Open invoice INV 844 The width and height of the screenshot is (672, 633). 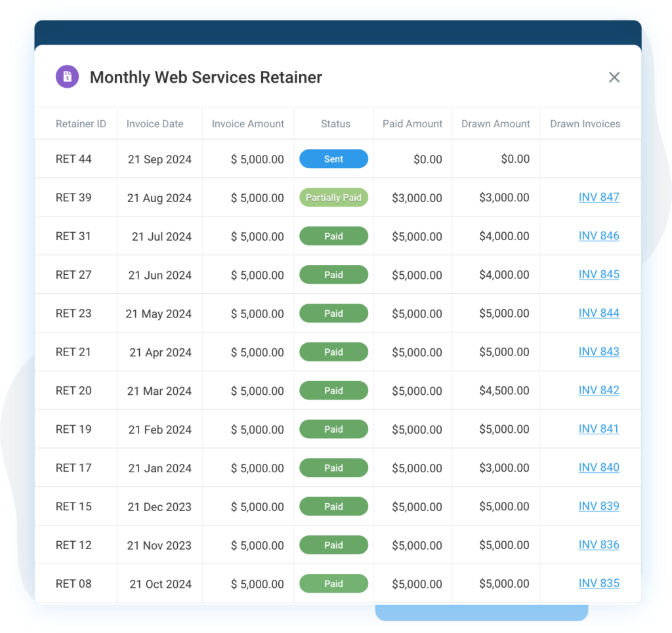598,313
